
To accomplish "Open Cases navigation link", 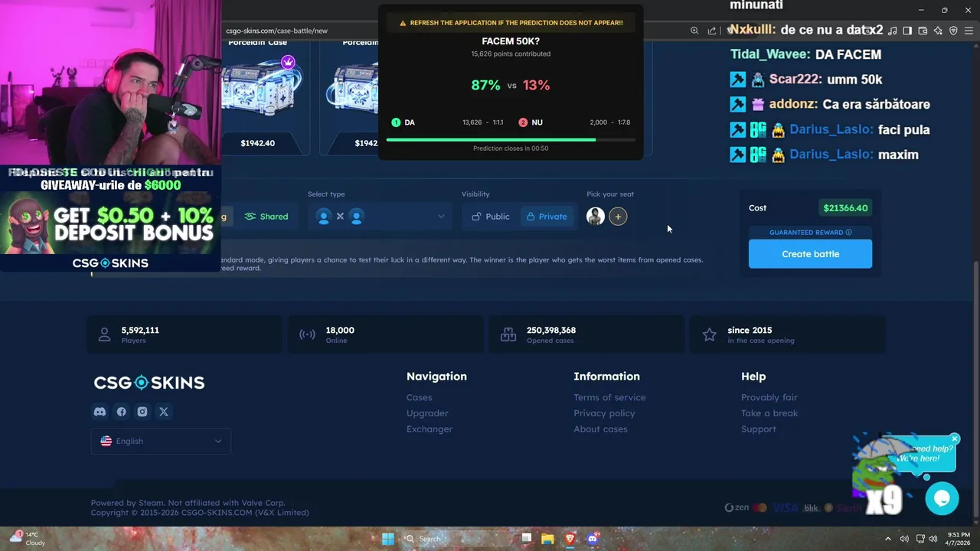I will coord(419,397).
